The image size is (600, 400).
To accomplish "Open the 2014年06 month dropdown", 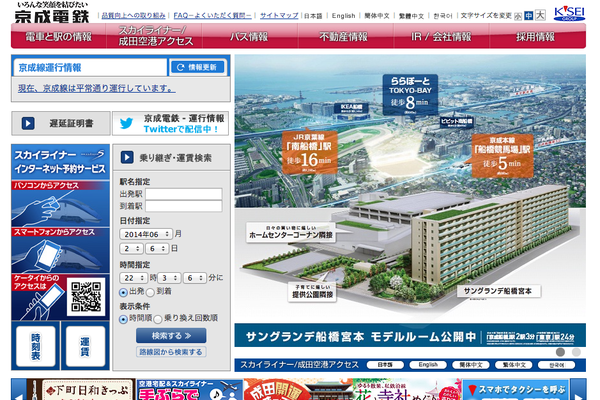I will (x=146, y=234).
